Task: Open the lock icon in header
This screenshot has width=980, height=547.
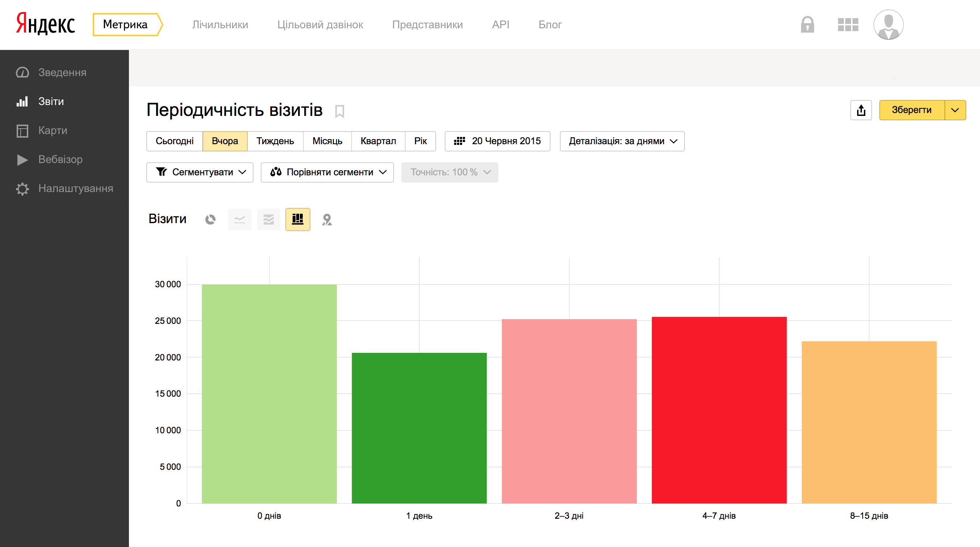Action: [x=807, y=25]
